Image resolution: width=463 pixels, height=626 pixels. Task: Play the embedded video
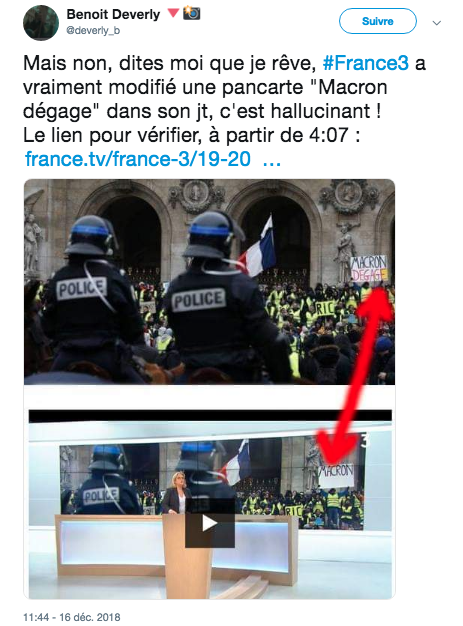210,523
